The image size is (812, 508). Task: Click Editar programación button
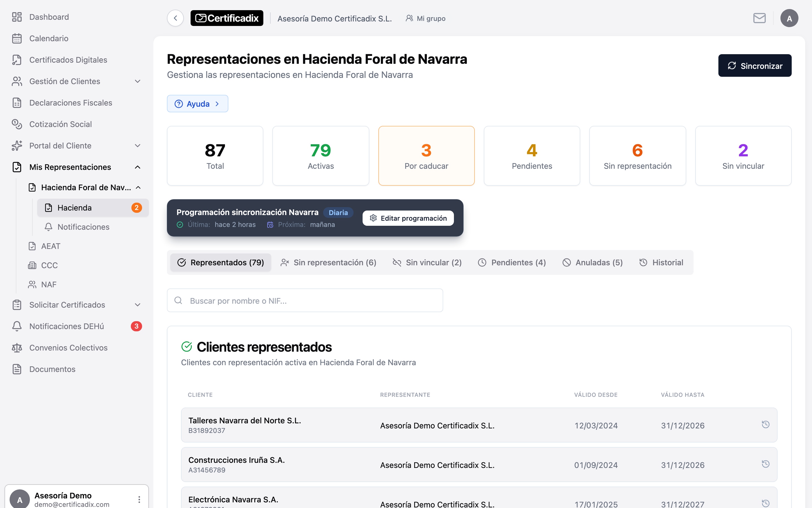tap(408, 218)
